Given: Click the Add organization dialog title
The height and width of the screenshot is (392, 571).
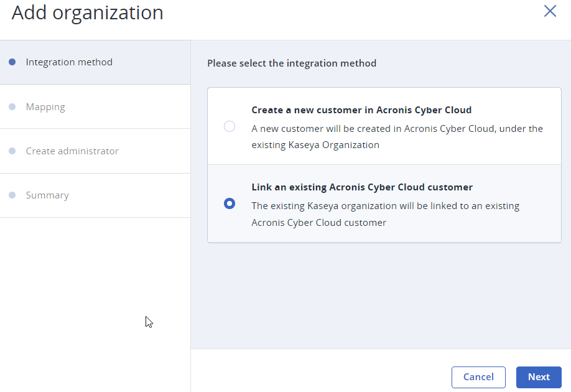Looking at the screenshot, I should (88, 12).
